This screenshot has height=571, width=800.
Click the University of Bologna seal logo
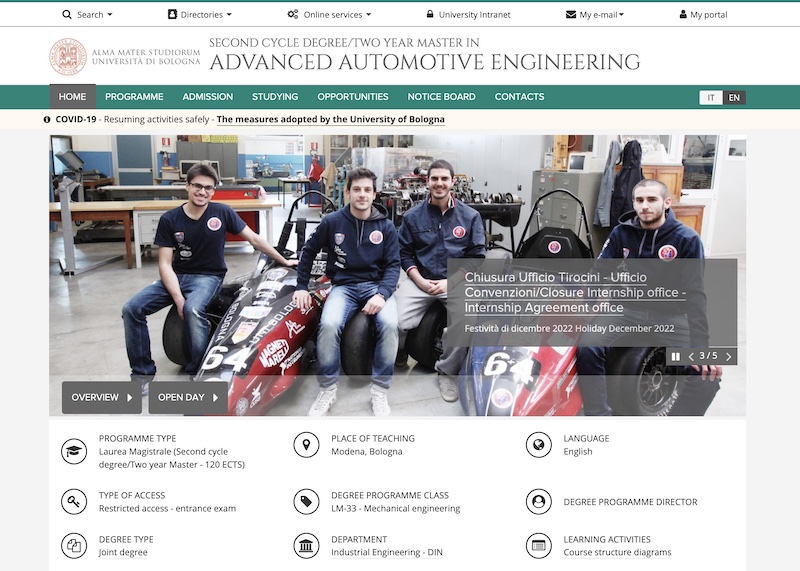[x=68, y=57]
